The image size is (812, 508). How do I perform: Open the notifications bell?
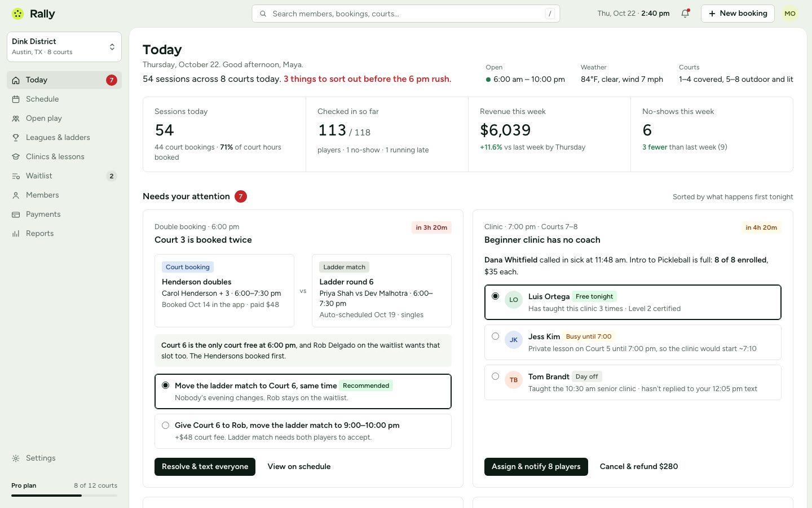coord(685,14)
